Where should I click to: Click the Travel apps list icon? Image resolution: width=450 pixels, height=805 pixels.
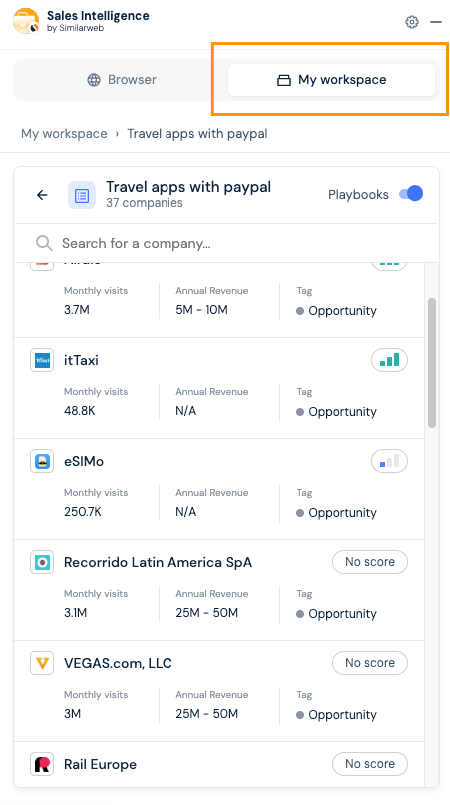[x=82, y=195]
